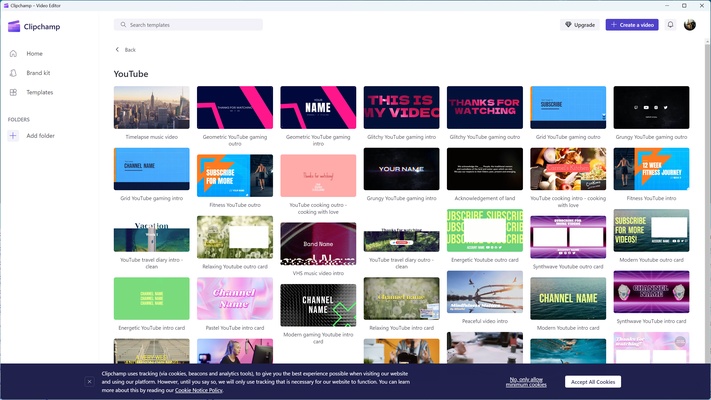
Task: Open Grungy YouTube gaming outro thumbnail
Action: click(x=651, y=107)
